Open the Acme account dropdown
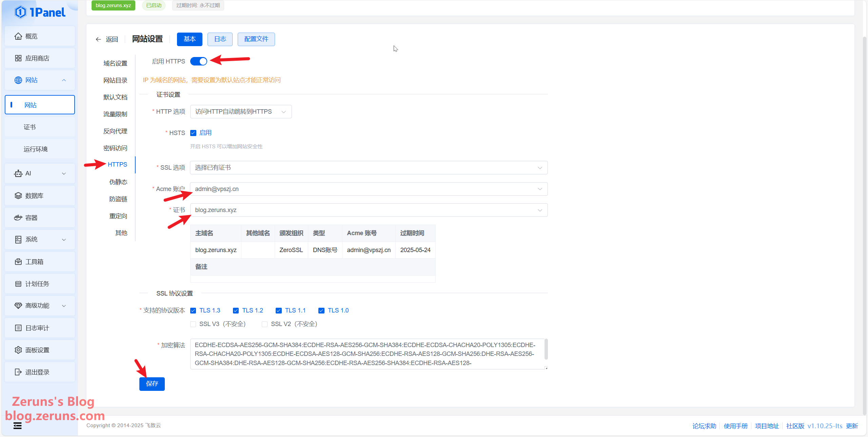Image resolution: width=868 pixels, height=437 pixels. pyautogui.click(x=368, y=189)
